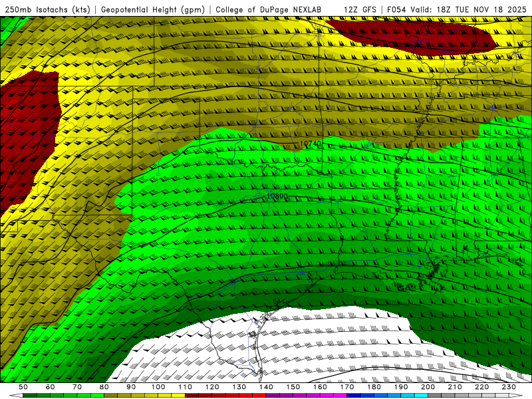Click the 110 label on the color legend

185,387
